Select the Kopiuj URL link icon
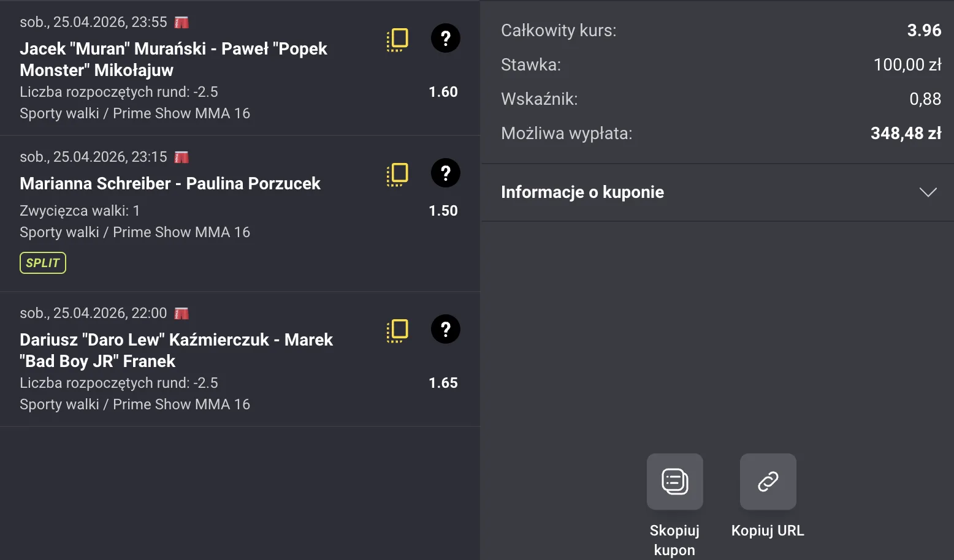Screen dimensions: 954x560 [768, 482]
